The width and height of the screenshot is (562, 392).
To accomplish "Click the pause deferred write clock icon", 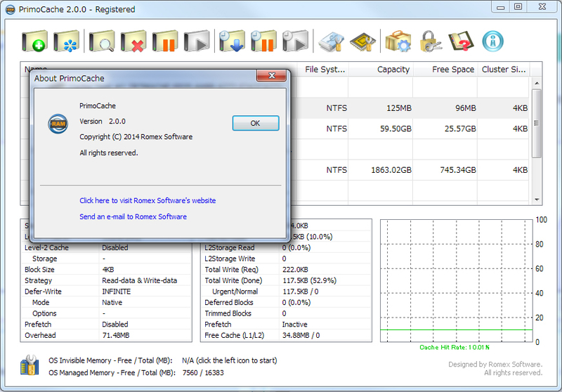I will [x=263, y=41].
